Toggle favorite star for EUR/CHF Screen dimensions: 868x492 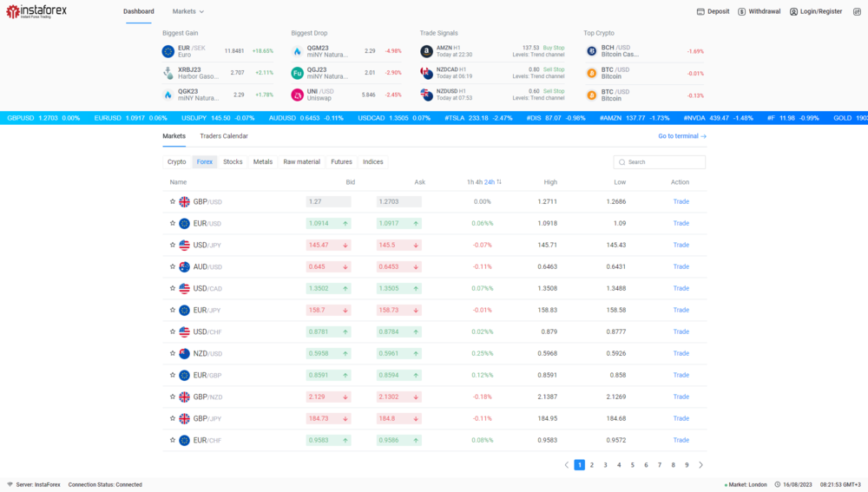(x=173, y=440)
